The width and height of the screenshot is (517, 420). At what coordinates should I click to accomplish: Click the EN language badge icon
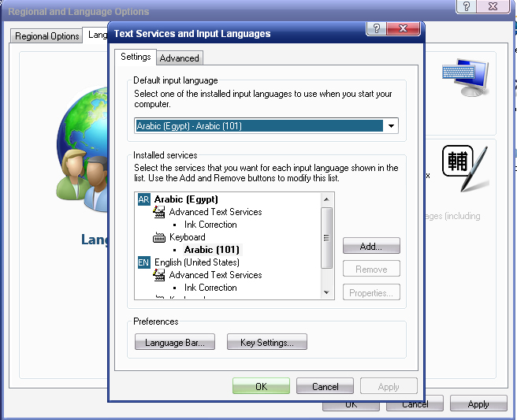coord(143,262)
